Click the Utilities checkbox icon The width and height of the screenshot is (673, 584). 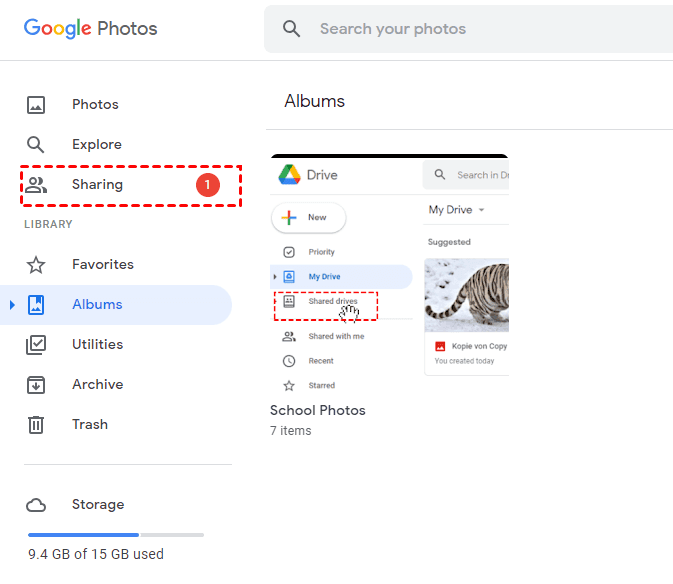pyautogui.click(x=36, y=345)
